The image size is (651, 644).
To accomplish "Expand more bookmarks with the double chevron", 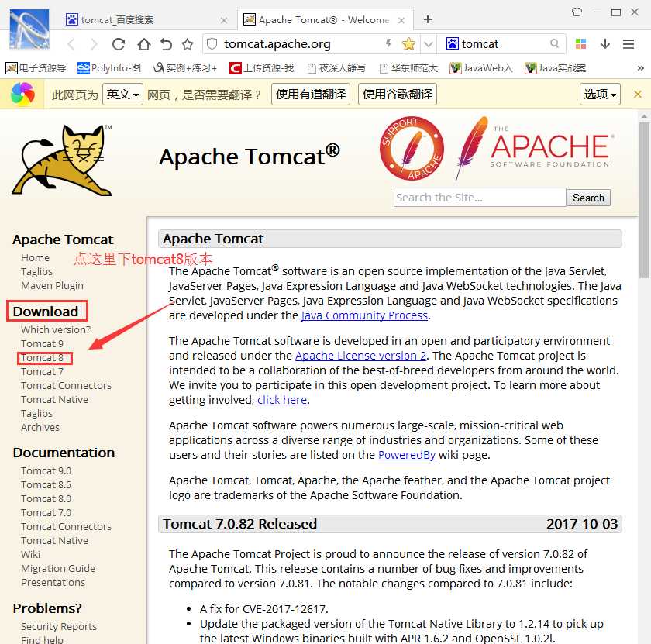I will pos(641,67).
